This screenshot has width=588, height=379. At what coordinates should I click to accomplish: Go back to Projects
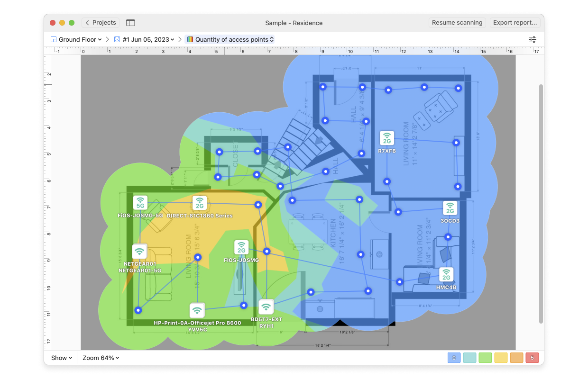click(x=101, y=23)
